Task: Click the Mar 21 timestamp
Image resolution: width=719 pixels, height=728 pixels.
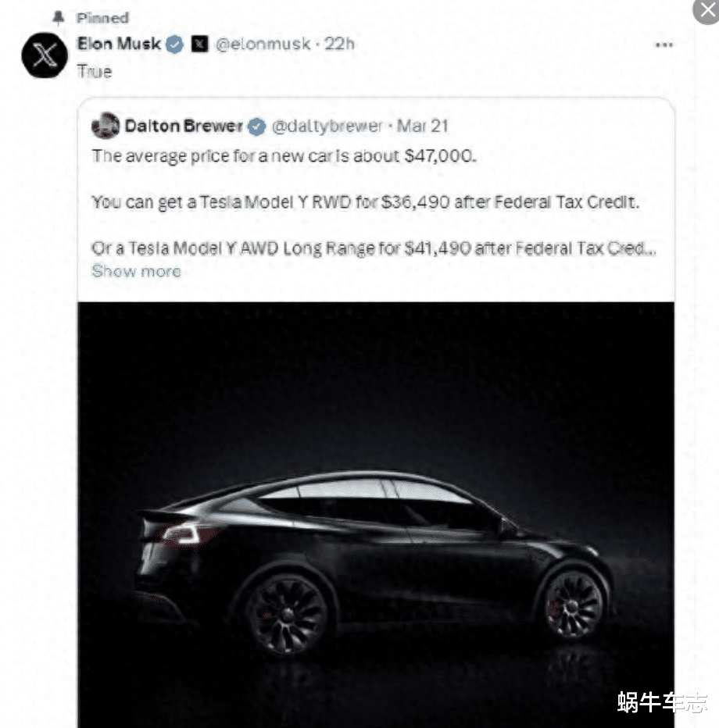Action: coord(423,126)
